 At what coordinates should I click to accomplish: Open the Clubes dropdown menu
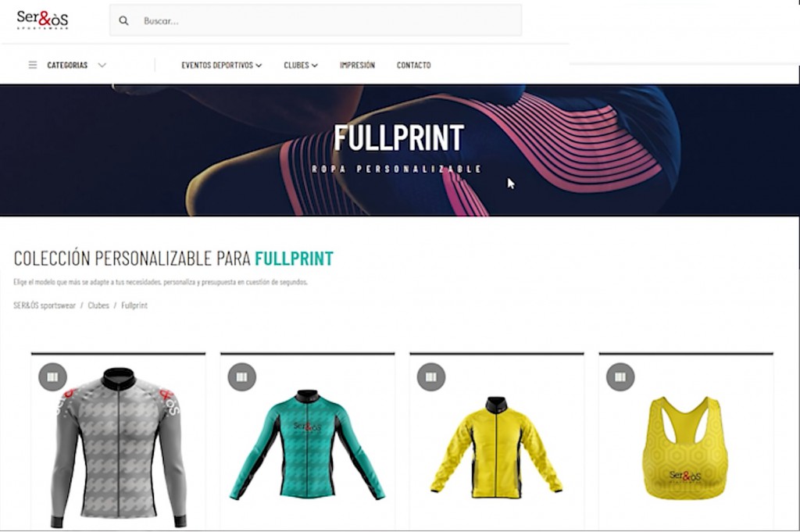301,65
